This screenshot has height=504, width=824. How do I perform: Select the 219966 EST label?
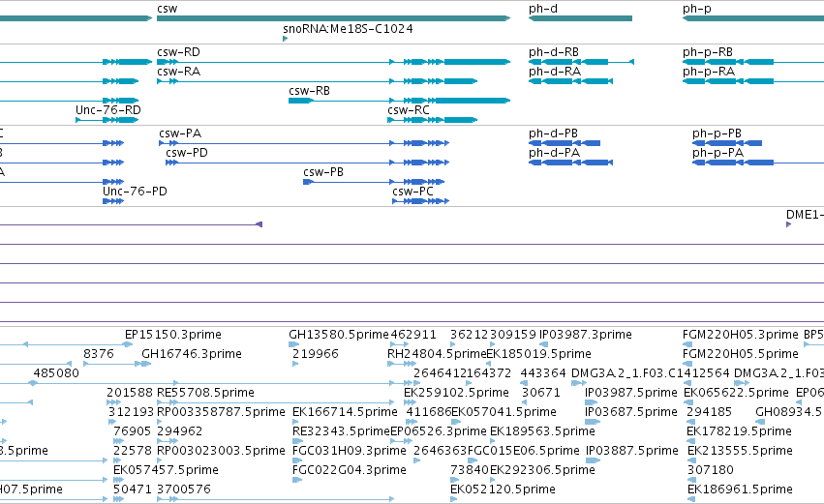(316, 354)
